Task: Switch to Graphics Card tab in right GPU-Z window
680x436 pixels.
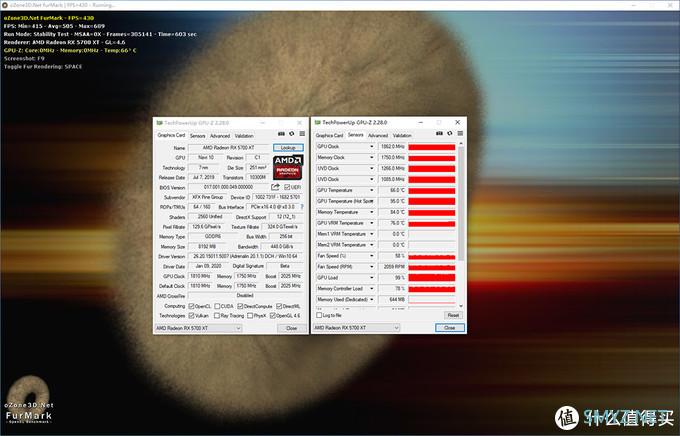Action: (x=329, y=135)
